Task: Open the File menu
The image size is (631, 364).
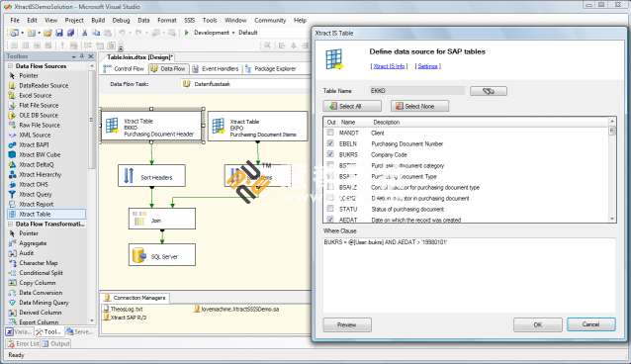Action: 15,20
